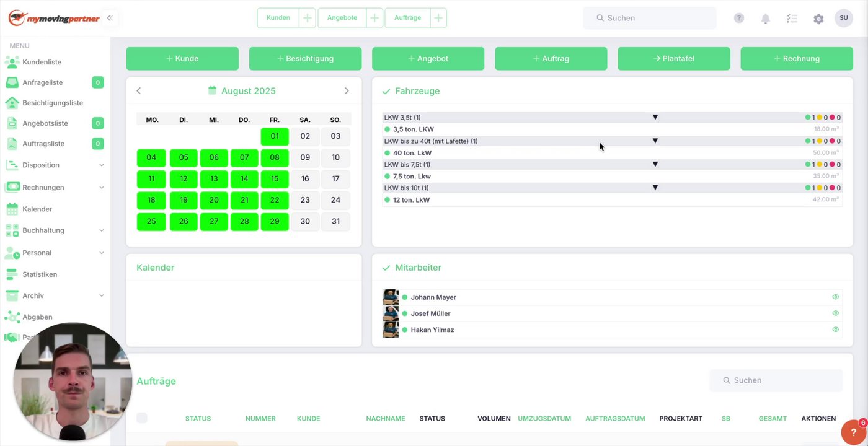This screenshot has height=446, width=868.
Task: Add a new Auftrag with the plus icon beside Aufträge
Action: point(438,18)
